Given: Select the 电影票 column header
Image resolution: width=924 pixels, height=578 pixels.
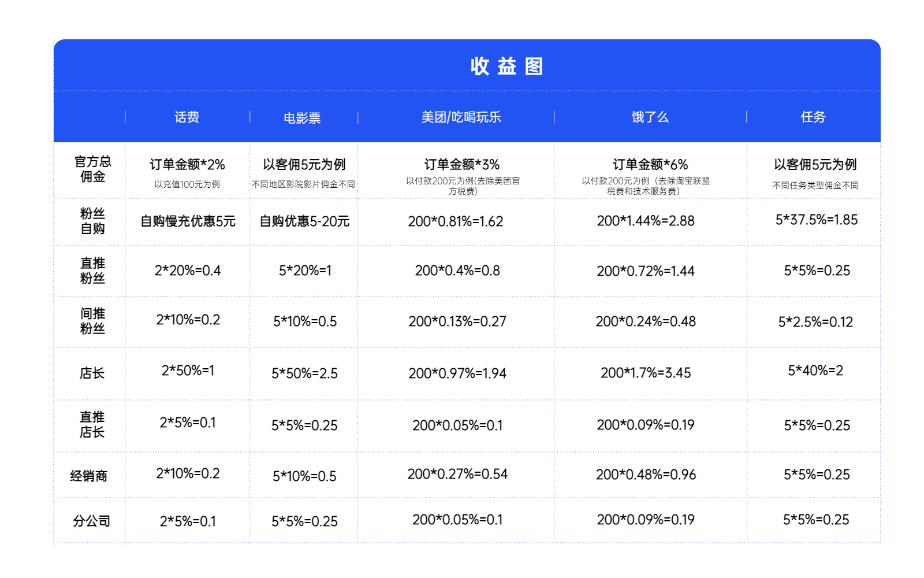Looking at the screenshot, I should point(302,118).
